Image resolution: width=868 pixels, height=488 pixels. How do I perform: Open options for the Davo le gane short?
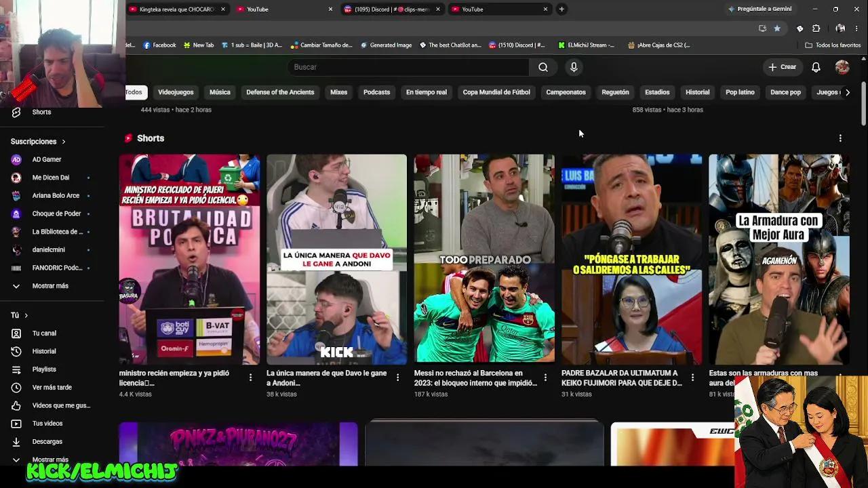[x=397, y=378]
